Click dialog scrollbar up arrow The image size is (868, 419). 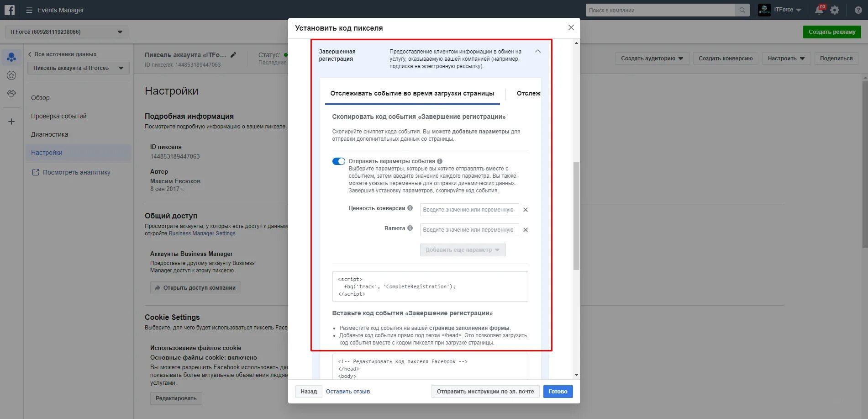pos(576,43)
